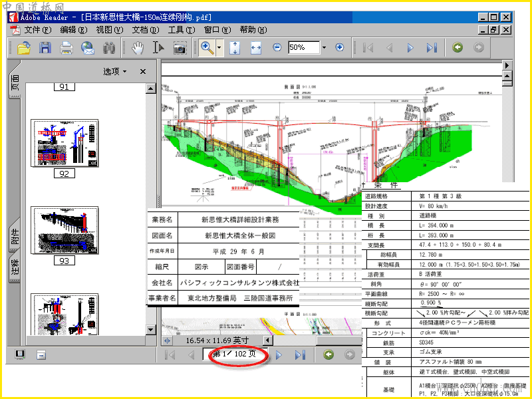This screenshot has width=532, height=399.
Task: Click the 50% zoom value field
Action: (x=304, y=47)
